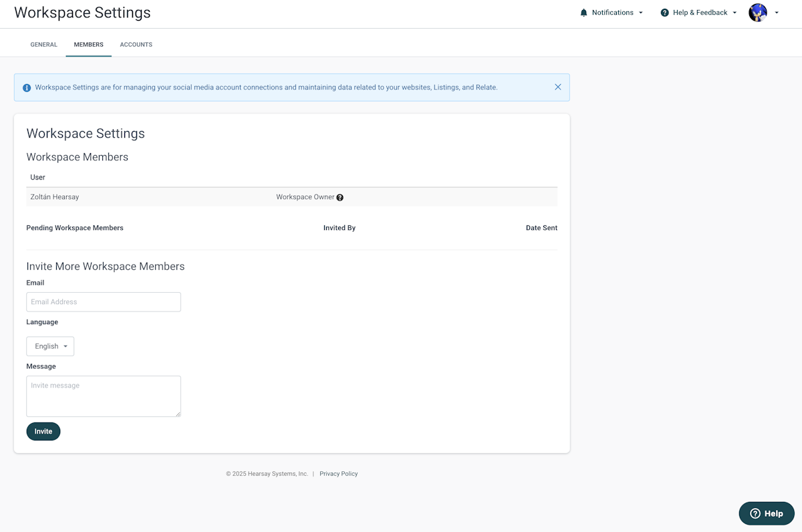Viewport: 802px width, 532px height.
Task: Click the Zoltán Hearsay member name
Action: pyautogui.click(x=55, y=197)
